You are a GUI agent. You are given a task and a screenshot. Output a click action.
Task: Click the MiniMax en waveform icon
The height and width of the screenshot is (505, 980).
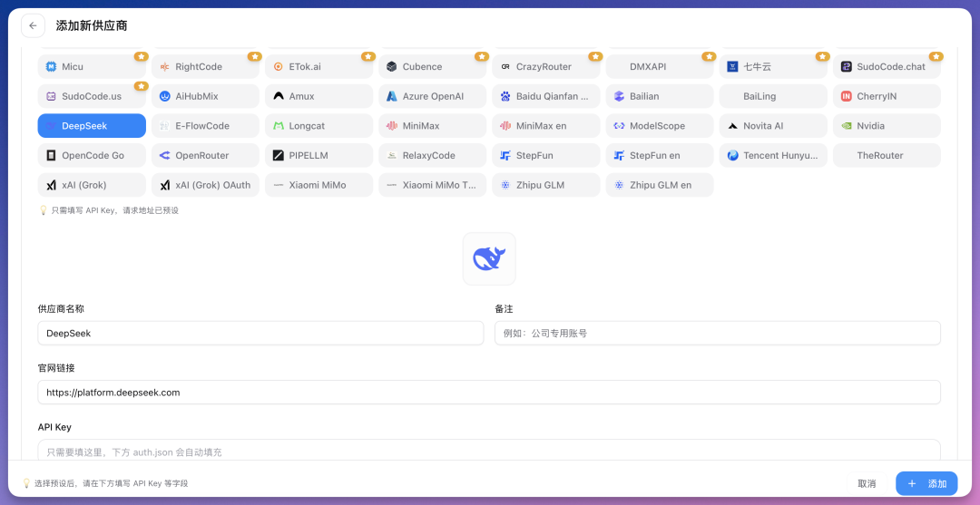click(505, 125)
